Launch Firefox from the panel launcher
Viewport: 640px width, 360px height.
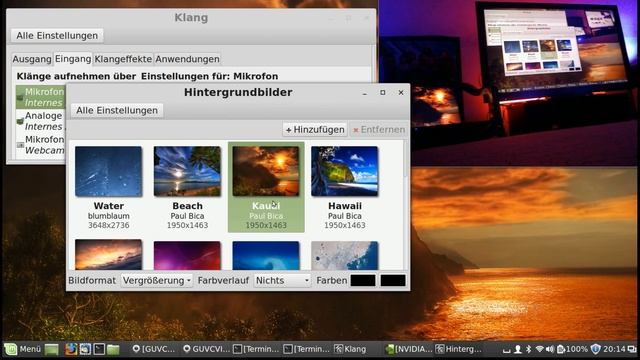click(x=71, y=349)
